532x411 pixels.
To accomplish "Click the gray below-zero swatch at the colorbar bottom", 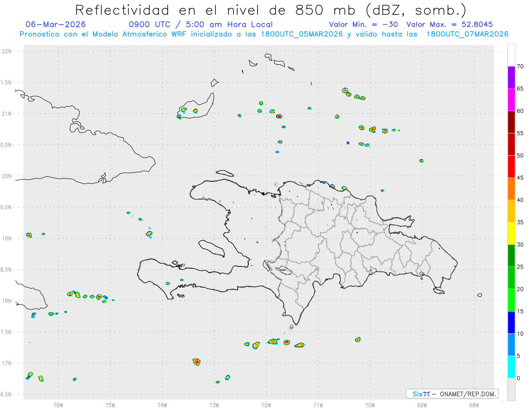I will tap(511, 389).
